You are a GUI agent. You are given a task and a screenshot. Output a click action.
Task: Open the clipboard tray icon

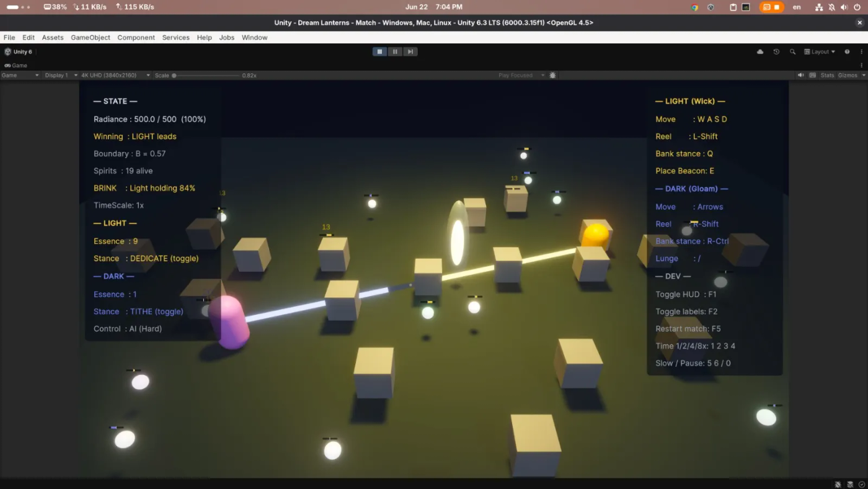(733, 7)
